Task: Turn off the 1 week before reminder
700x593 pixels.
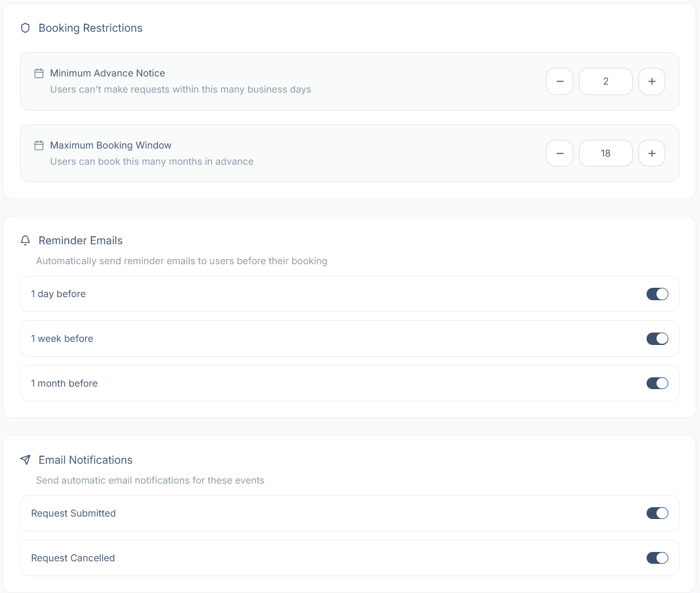Action: pos(657,339)
